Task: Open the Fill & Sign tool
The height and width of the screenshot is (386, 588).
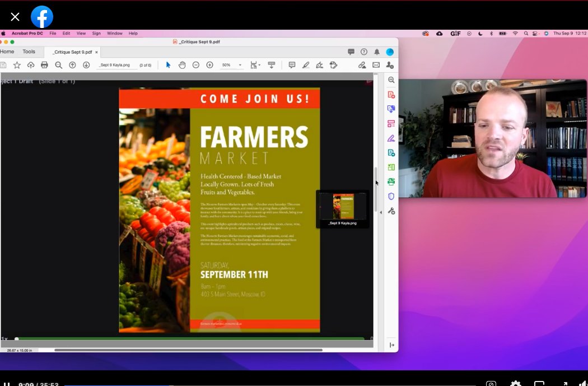Action: [x=391, y=138]
